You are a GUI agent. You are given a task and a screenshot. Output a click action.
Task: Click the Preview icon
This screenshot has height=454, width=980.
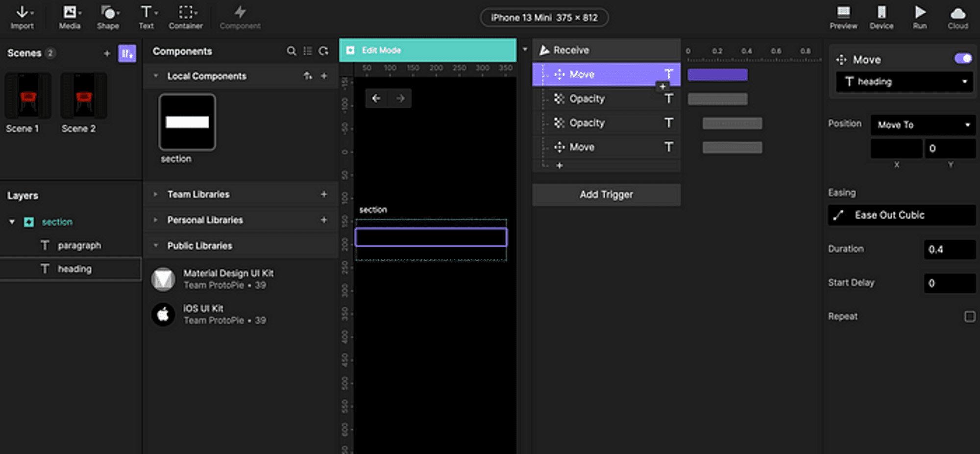[843, 17]
